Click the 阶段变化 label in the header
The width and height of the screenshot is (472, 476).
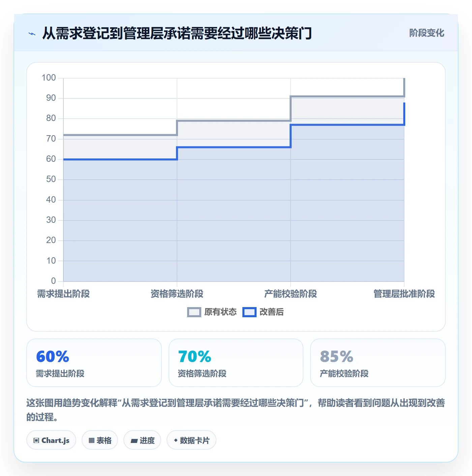tap(426, 33)
